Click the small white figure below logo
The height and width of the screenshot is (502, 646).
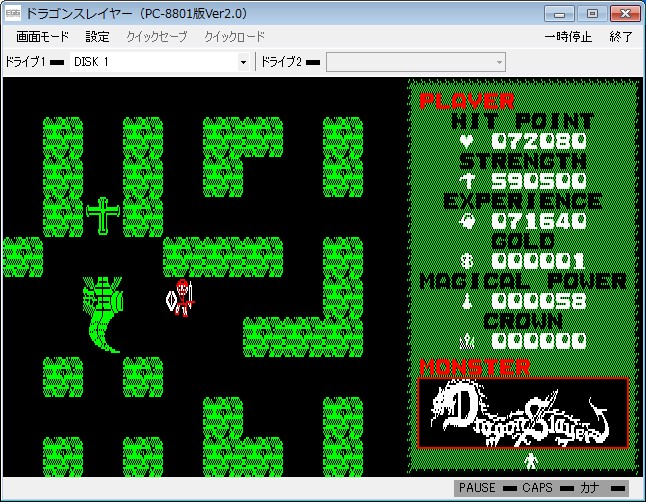531,461
